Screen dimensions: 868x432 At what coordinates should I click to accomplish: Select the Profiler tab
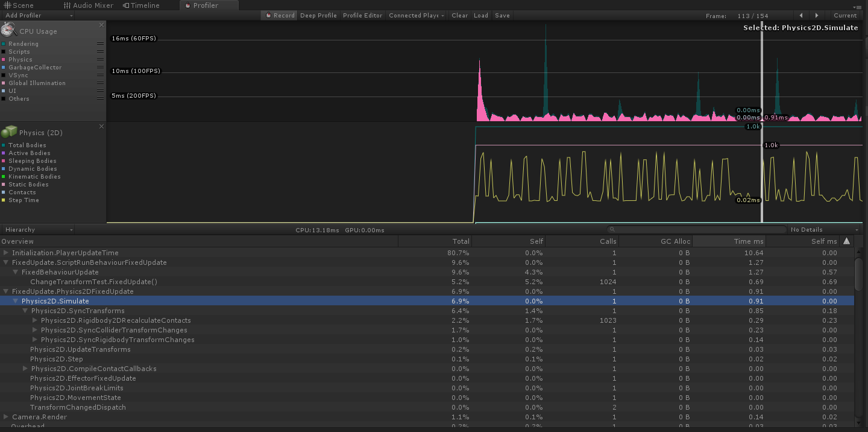(x=209, y=5)
